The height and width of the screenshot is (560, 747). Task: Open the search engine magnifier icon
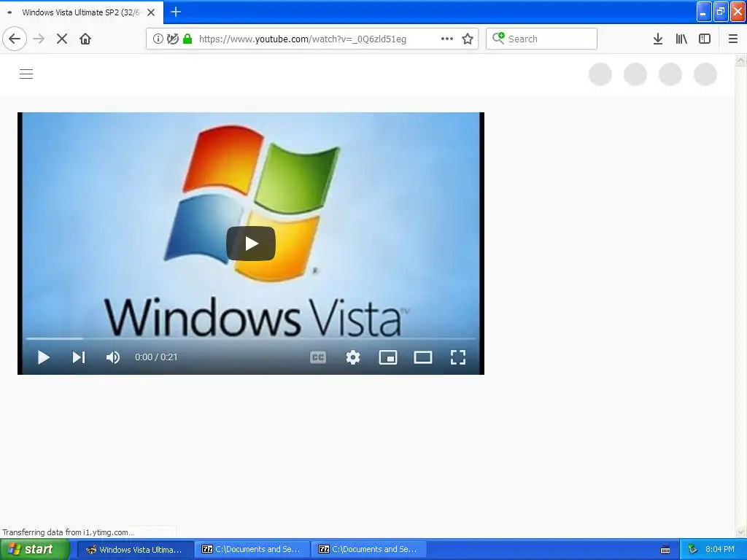pyautogui.click(x=498, y=38)
